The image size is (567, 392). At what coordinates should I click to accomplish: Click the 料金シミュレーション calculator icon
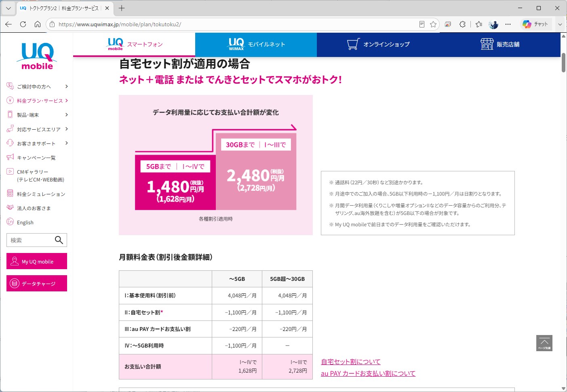coord(10,194)
